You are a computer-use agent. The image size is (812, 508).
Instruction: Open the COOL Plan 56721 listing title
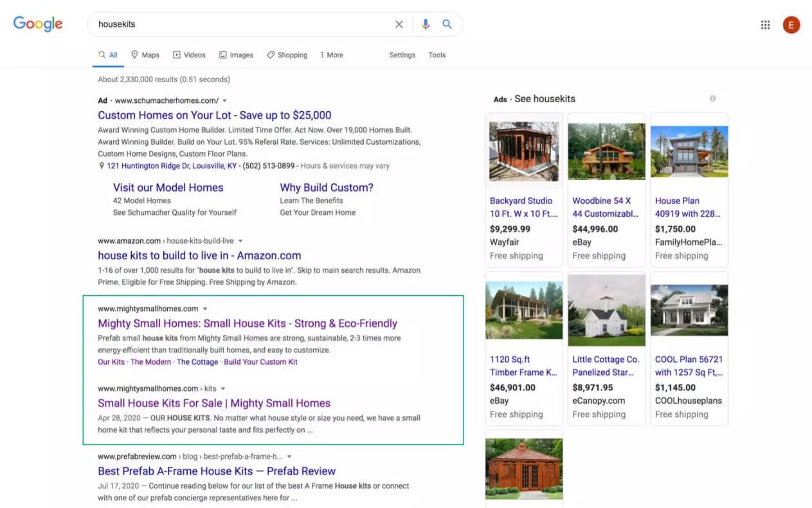click(x=689, y=366)
